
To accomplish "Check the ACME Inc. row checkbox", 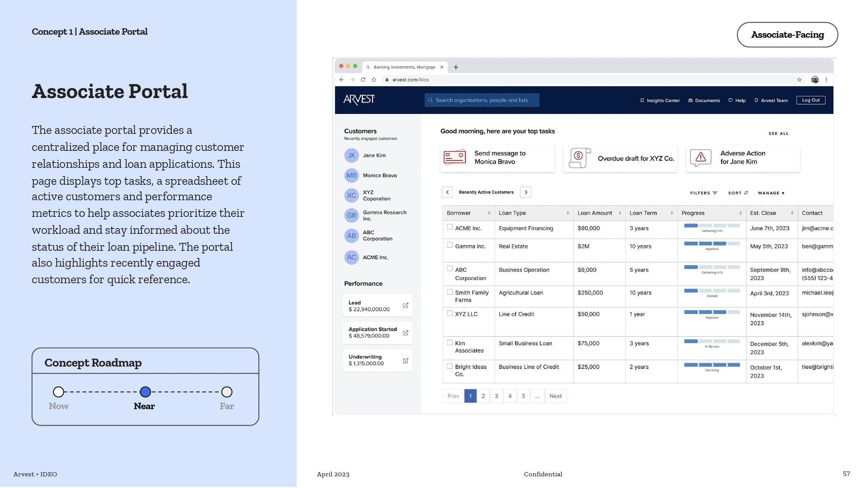I will pyautogui.click(x=449, y=227).
